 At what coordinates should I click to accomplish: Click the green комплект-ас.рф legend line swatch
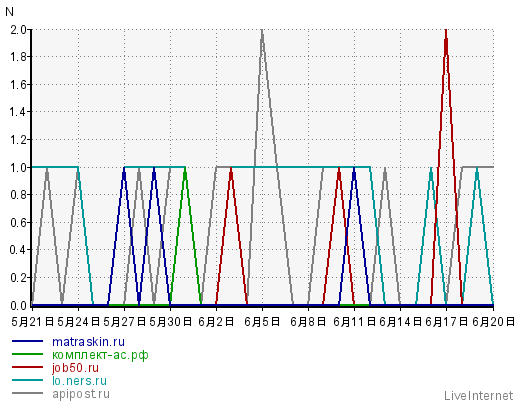[x=27, y=354]
